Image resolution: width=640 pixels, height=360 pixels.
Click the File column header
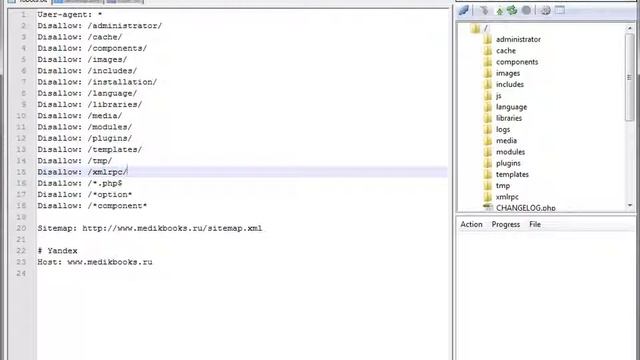tap(535, 224)
